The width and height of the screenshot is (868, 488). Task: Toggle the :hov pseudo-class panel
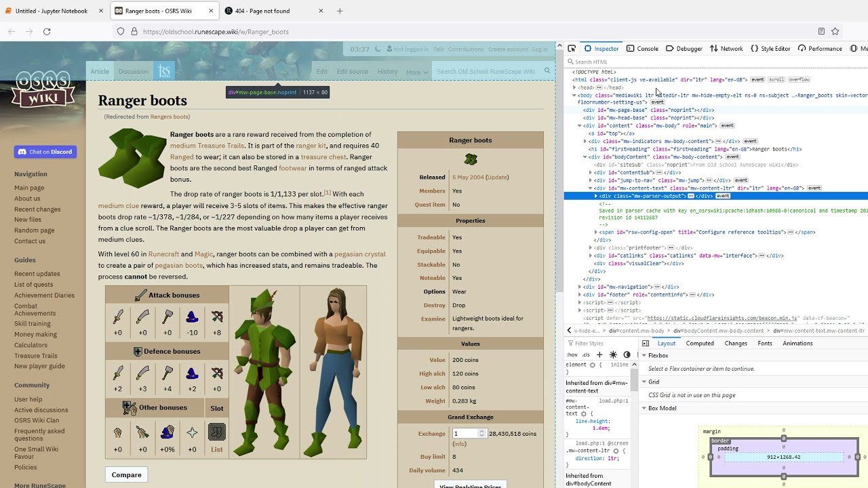[x=572, y=354]
